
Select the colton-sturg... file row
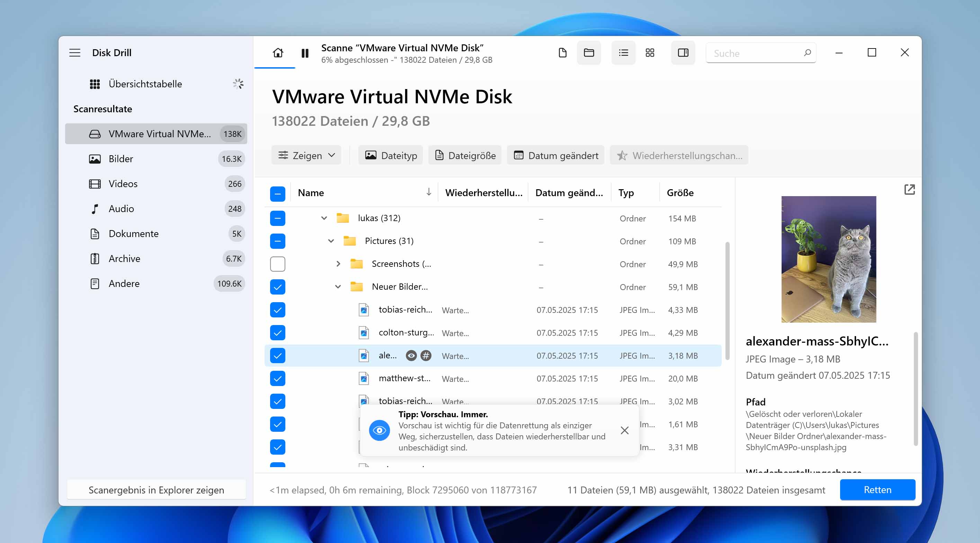[493, 332]
